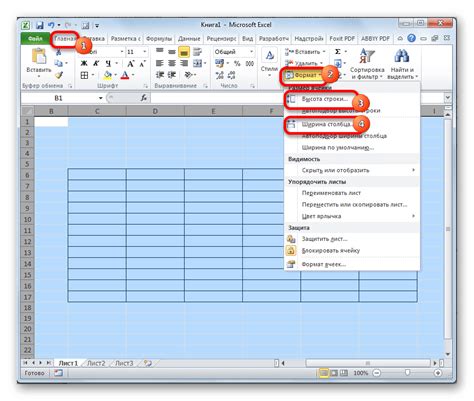
Task: Open the font size dropdown
Action: pyautogui.click(x=145, y=52)
